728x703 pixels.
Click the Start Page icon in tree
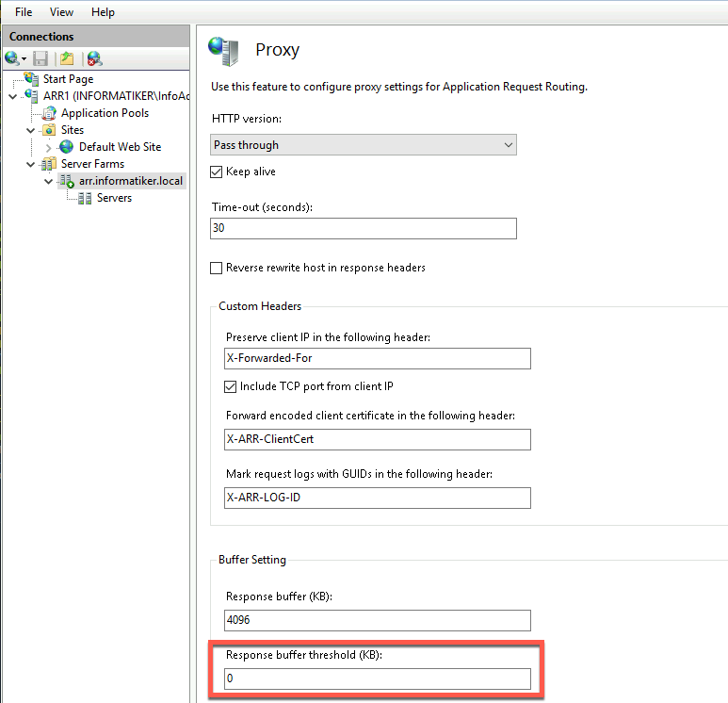pos(31,79)
